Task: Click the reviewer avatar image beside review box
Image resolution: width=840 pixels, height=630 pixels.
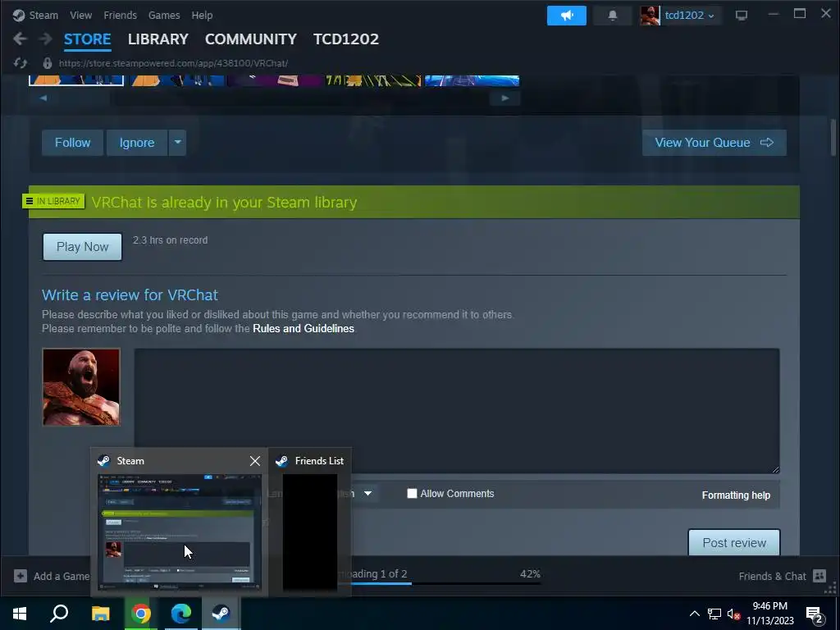Action: click(x=81, y=387)
